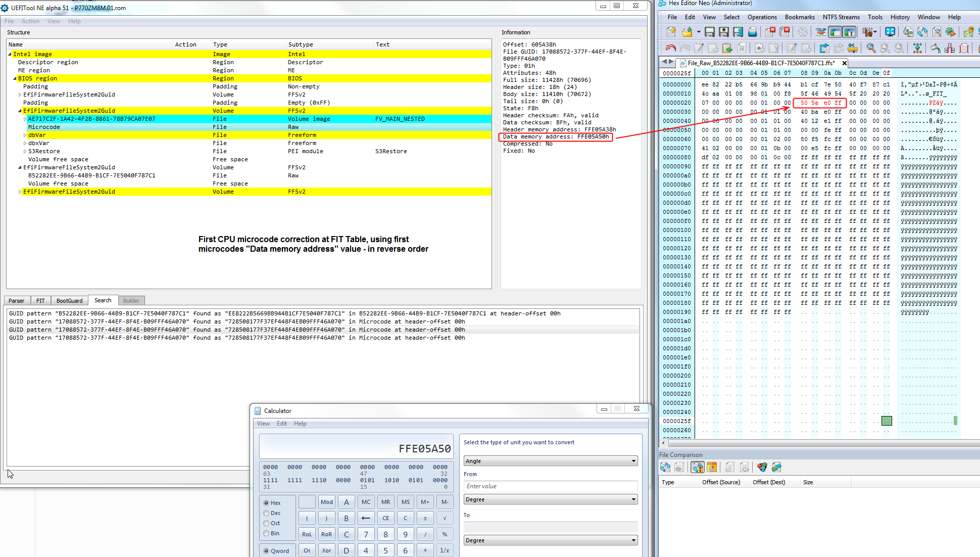Viewport: 980px width, 557px height.
Task: Close the File_Raw ffs document tab
Action: tap(844, 63)
